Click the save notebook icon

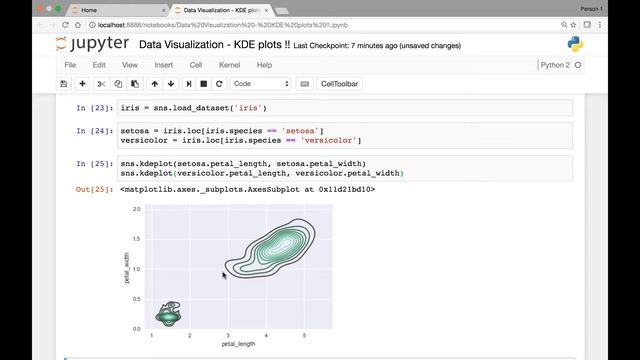pos(64,84)
